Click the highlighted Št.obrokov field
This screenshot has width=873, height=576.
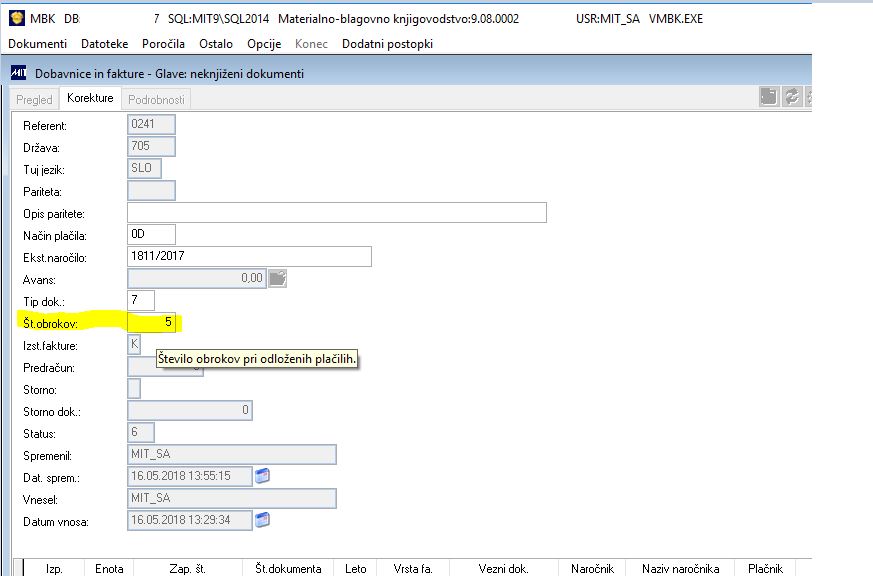pos(151,322)
